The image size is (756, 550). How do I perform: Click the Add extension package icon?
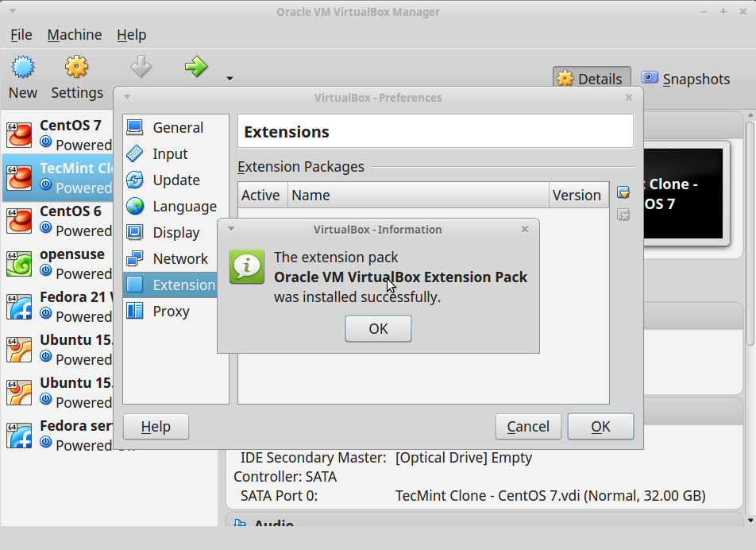pyautogui.click(x=623, y=192)
